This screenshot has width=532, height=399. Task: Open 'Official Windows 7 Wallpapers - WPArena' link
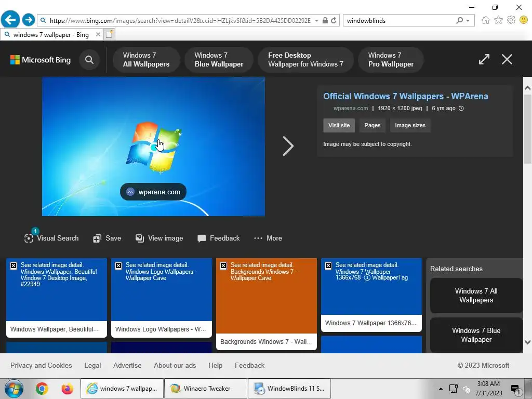coord(405,96)
